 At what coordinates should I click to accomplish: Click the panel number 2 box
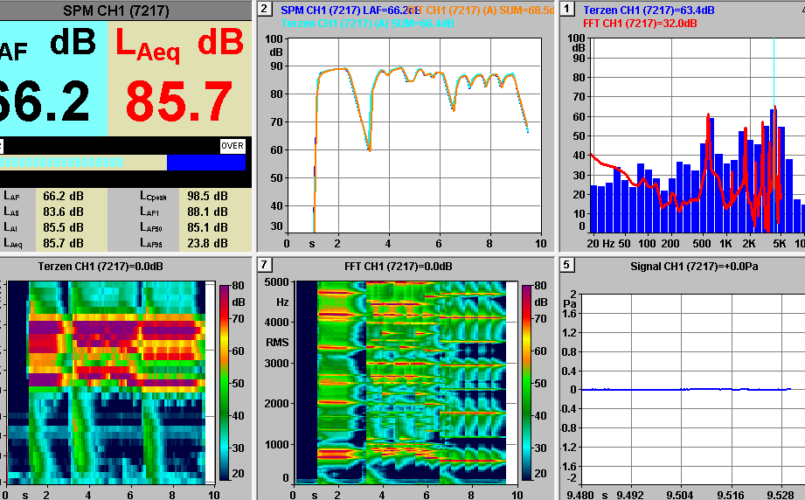point(264,9)
